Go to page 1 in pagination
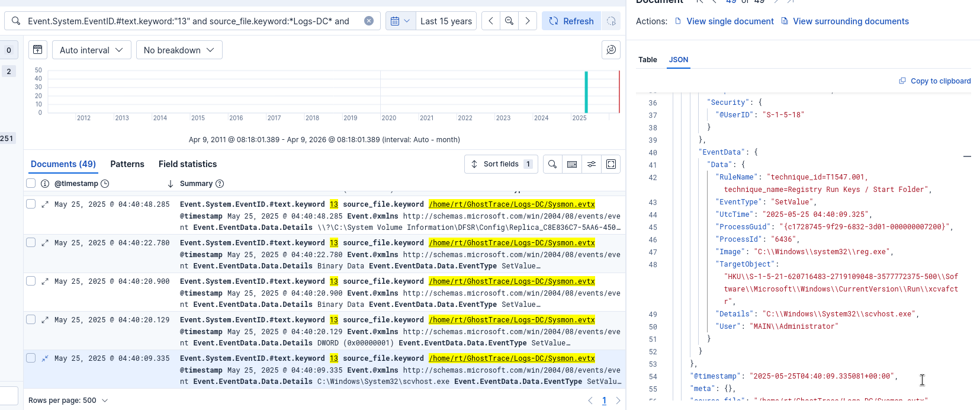The width and height of the screenshot is (980, 410). pos(604,401)
